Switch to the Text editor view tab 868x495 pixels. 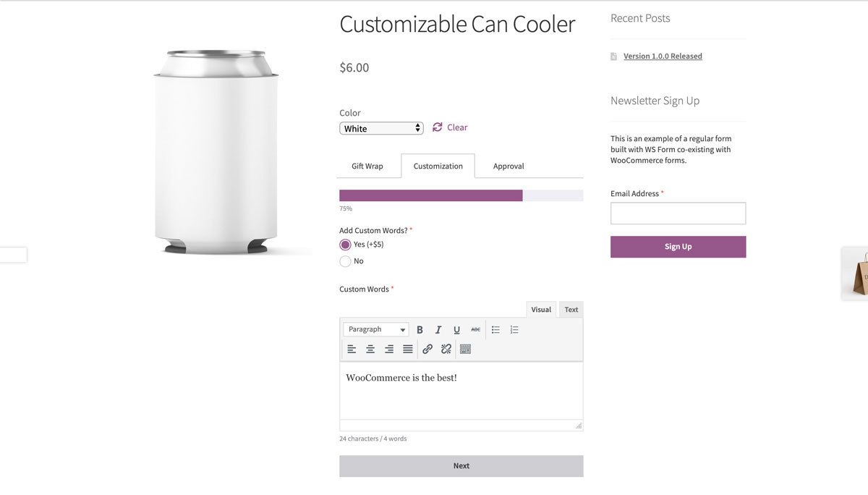(571, 309)
